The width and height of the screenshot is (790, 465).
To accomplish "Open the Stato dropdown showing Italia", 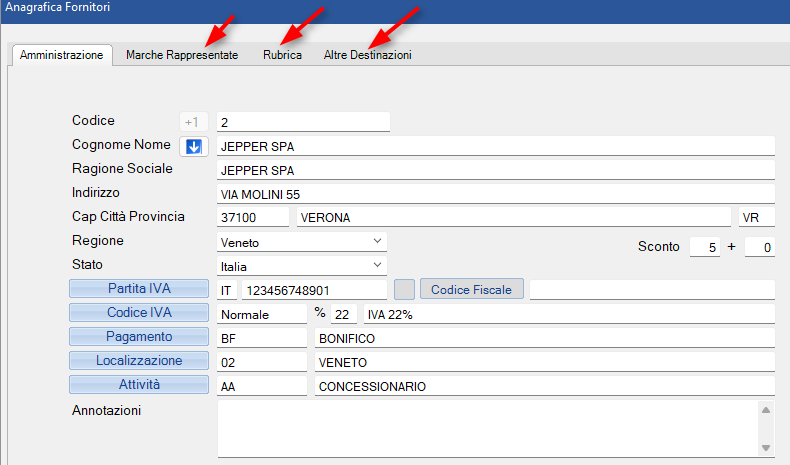I will pos(377,266).
